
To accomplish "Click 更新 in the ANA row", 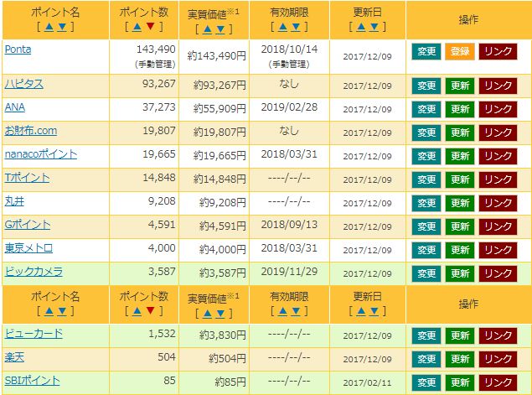I will pos(460,109).
